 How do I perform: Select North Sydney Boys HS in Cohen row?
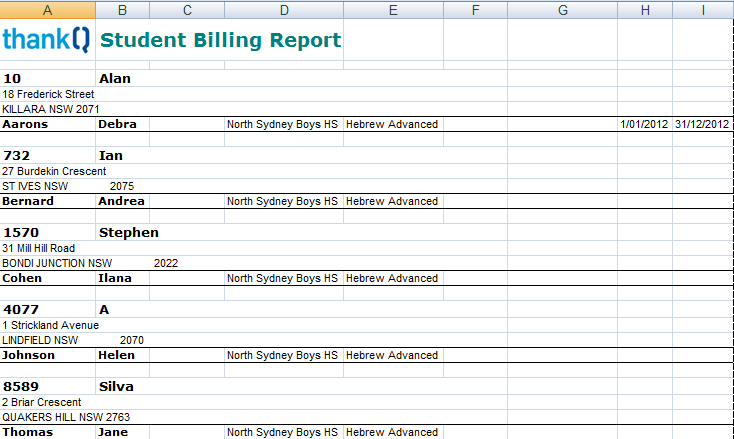tap(283, 278)
